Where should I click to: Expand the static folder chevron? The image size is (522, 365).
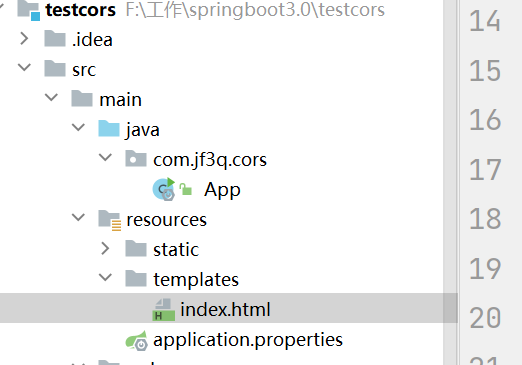105,249
